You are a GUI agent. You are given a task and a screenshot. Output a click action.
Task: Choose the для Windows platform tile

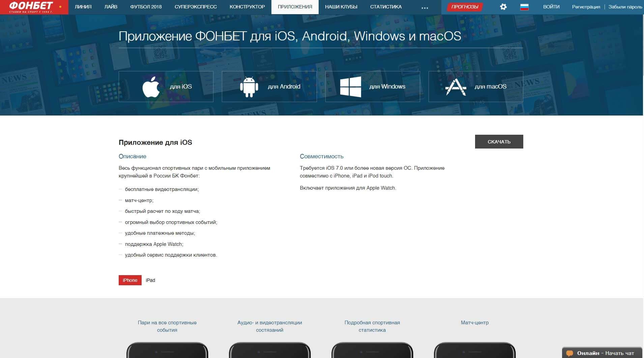click(373, 87)
